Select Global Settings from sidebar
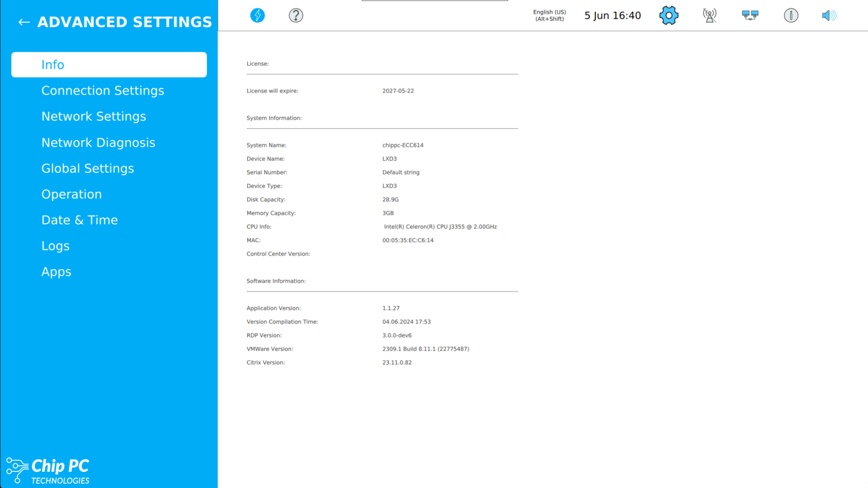Viewport: 868px width, 488px height. click(x=88, y=168)
